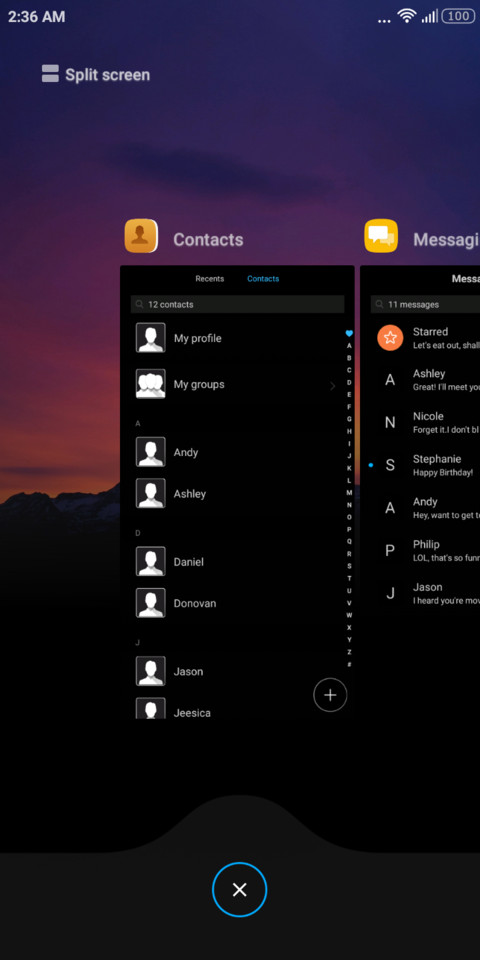The width and height of the screenshot is (480, 960).
Task: Open Daniel's contact entry
Action: 236,561
